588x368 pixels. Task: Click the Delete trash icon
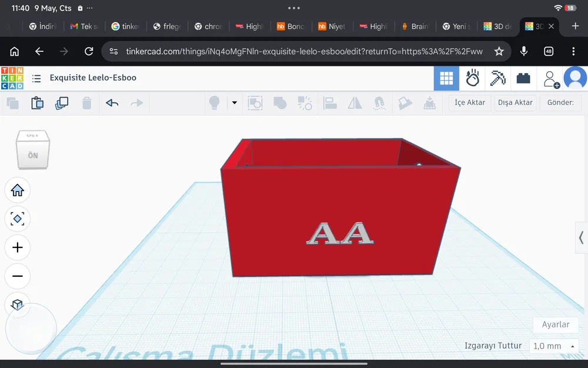pyautogui.click(x=86, y=103)
